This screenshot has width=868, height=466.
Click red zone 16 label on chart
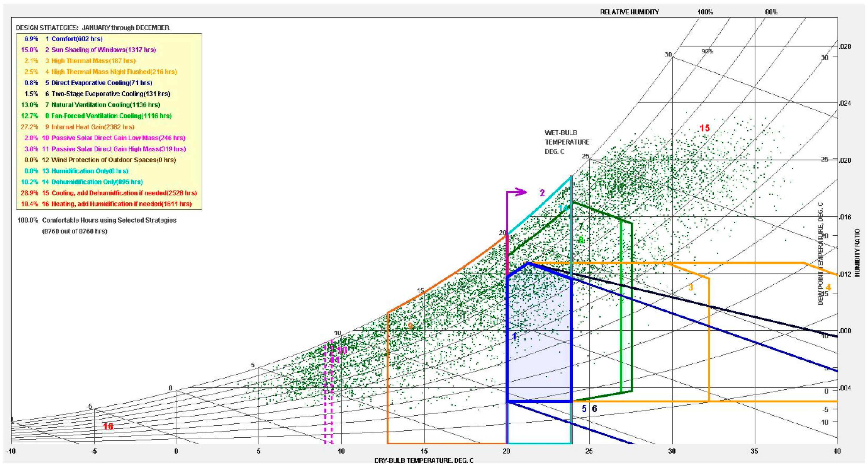click(x=108, y=426)
